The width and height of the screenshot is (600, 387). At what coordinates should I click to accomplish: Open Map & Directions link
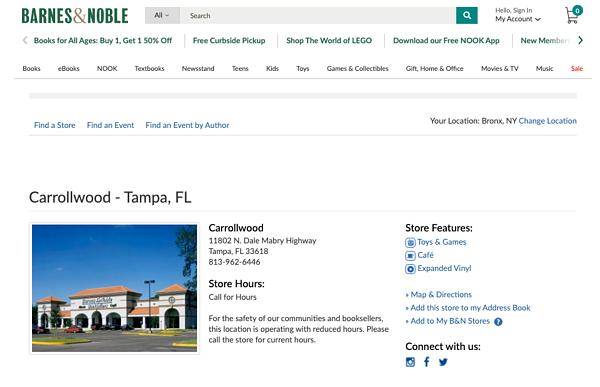(441, 295)
